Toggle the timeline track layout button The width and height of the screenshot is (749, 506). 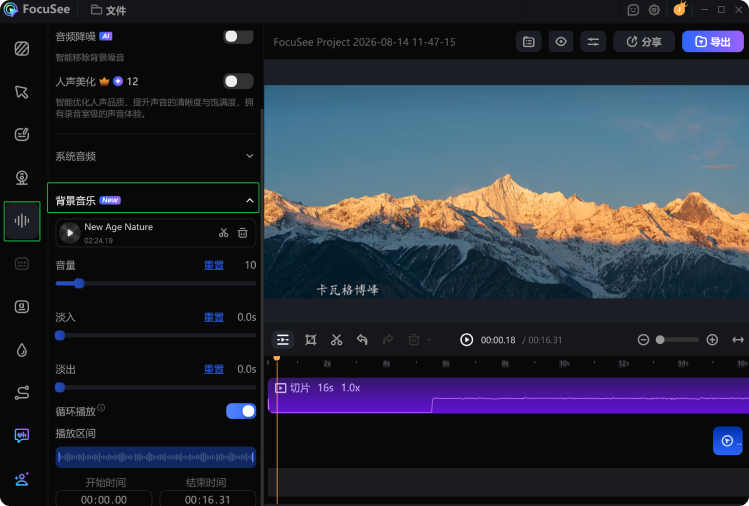[283, 340]
